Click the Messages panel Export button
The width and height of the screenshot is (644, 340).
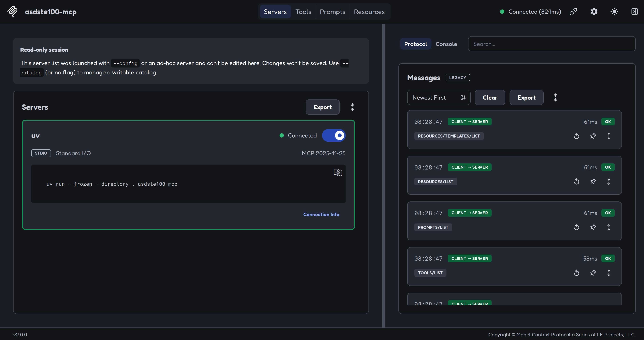[x=526, y=97]
